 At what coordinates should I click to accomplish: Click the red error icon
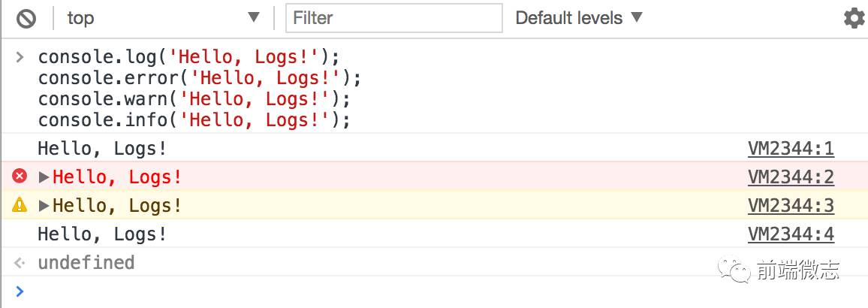pos(20,177)
